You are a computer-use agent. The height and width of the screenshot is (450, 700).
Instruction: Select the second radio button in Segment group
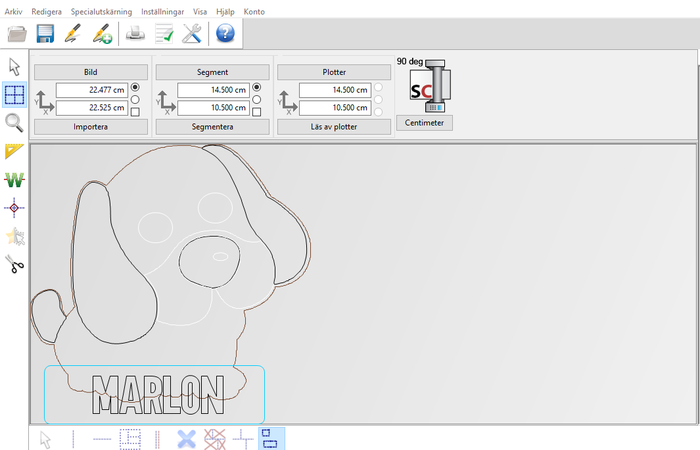[x=257, y=100]
